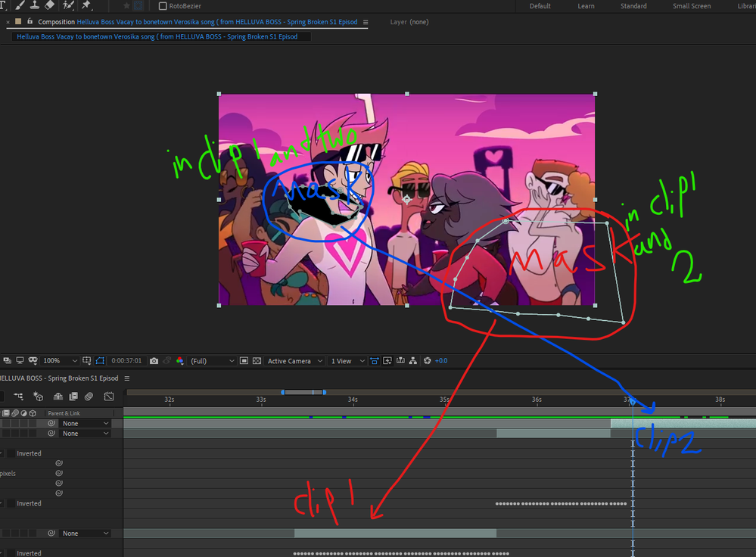Click the Adjustment Layer column header icon
The height and width of the screenshot is (557, 756).
coord(23,413)
